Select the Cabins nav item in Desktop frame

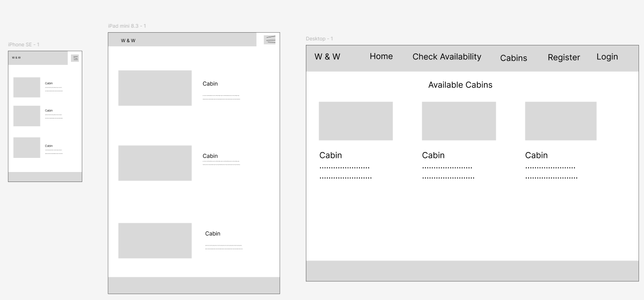coord(514,58)
